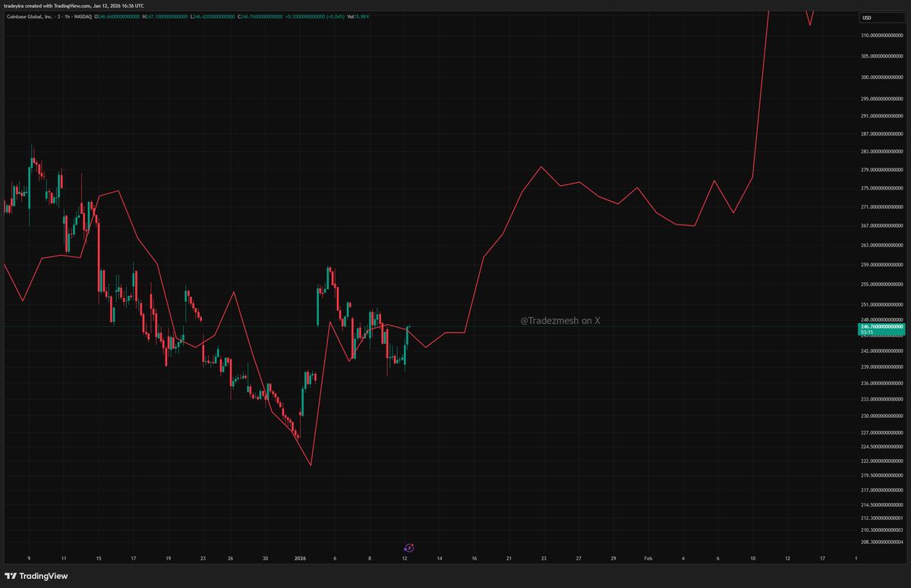The height and width of the screenshot is (588, 911).
Task: Click the 271 price axis label
Action: pos(881,207)
